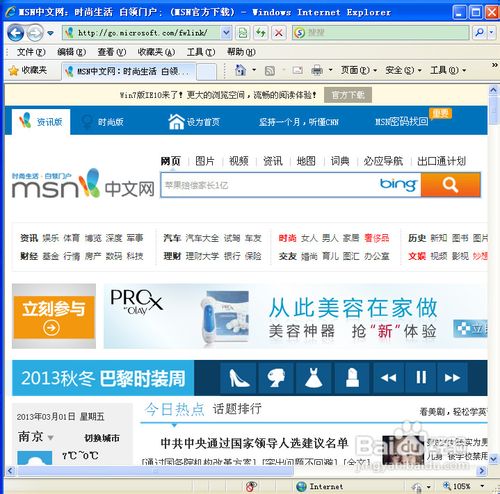Pause the fashion week slideshow
The height and width of the screenshot is (494, 500).
(421, 378)
